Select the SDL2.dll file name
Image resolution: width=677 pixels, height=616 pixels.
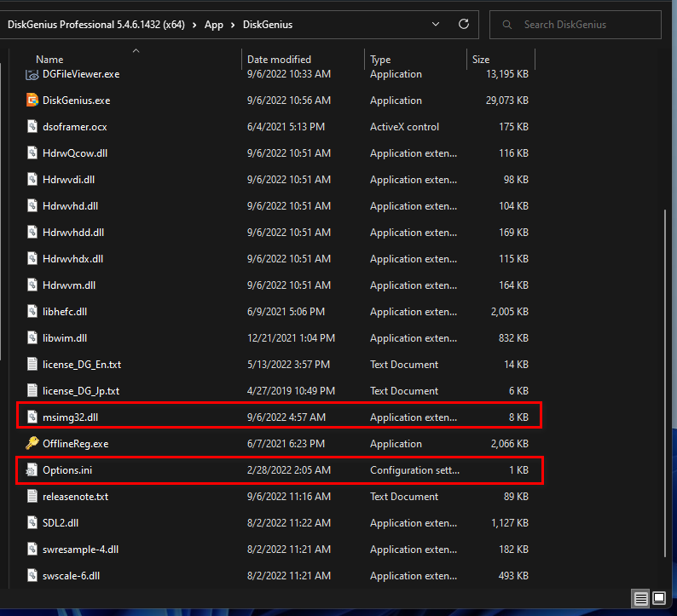click(61, 523)
